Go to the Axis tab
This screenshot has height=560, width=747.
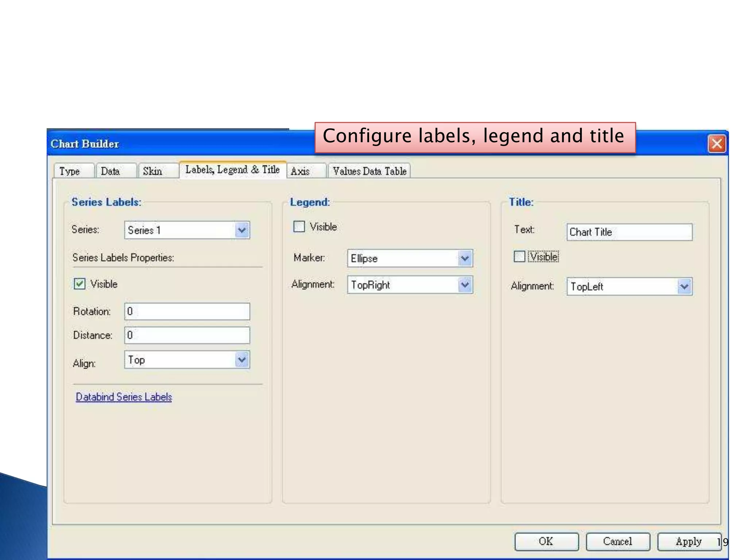tap(300, 171)
